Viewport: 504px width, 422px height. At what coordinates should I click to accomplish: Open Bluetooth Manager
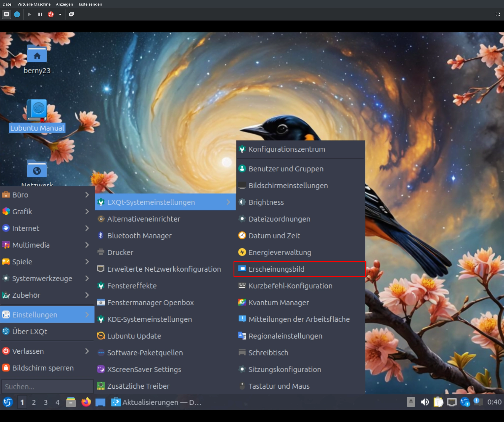coord(165,236)
